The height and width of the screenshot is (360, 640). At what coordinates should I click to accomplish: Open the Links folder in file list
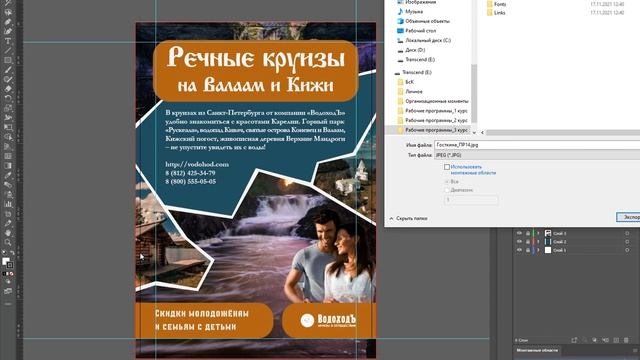(496, 13)
